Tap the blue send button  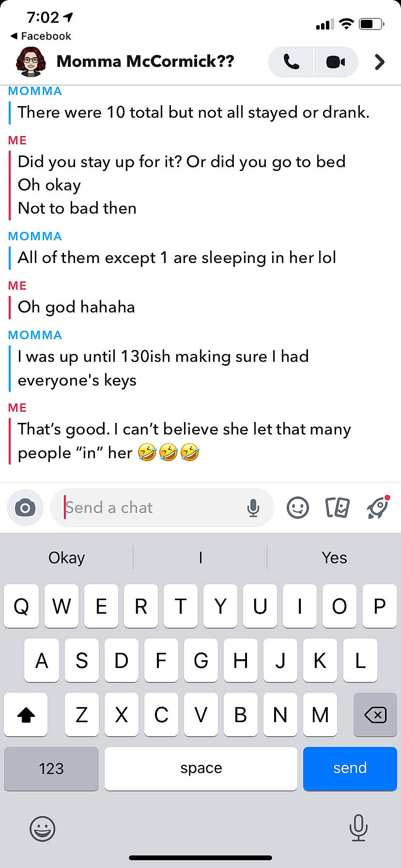click(x=350, y=769)
